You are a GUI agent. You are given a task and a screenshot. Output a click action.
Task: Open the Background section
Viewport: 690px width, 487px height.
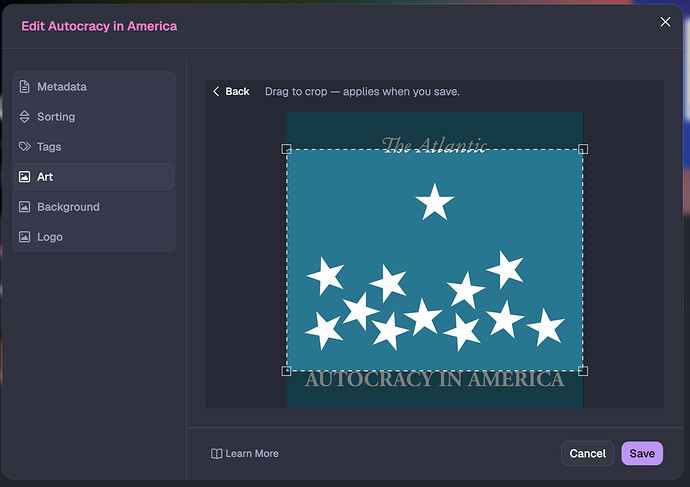(94, 207)
